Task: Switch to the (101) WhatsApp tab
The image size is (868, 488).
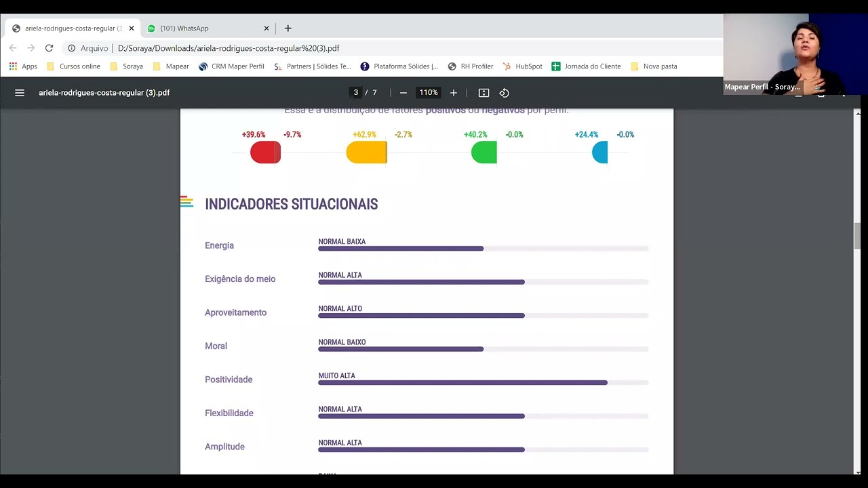Action: point(208,28)
